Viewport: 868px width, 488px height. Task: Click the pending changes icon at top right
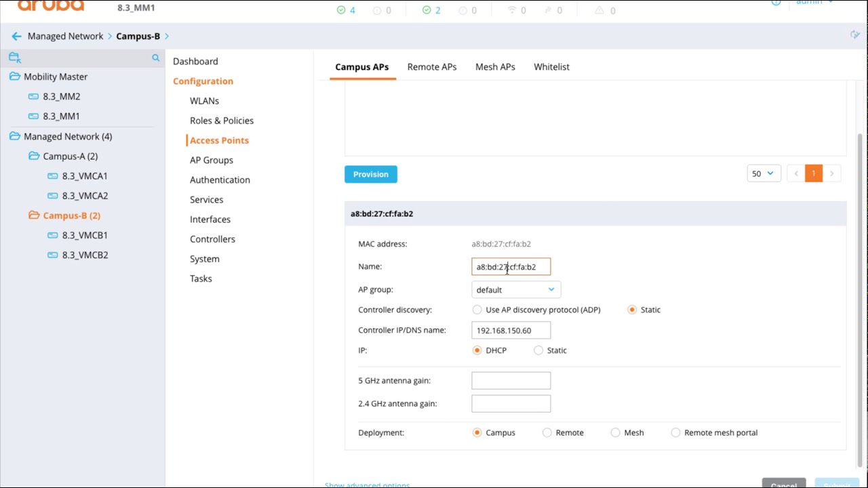pyautogui.click(x=855, y=35)
